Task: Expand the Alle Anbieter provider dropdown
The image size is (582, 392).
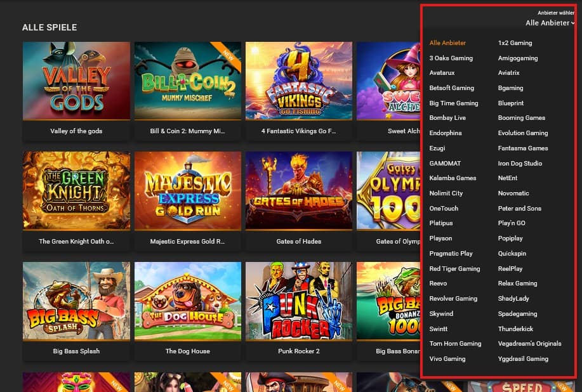Action: [x=550, y=23]
